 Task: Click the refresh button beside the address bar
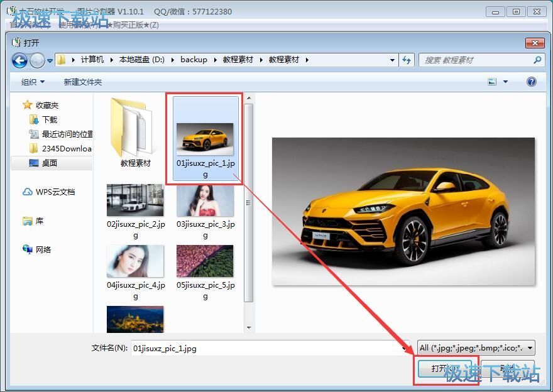click(407, 60)
